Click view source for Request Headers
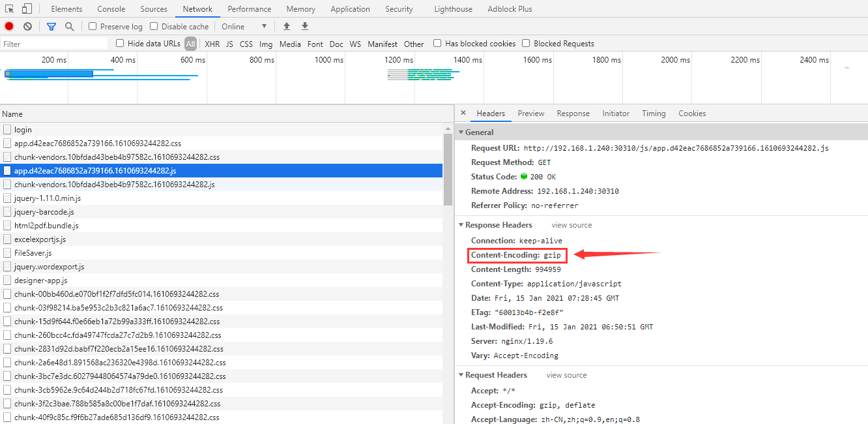 566,375
